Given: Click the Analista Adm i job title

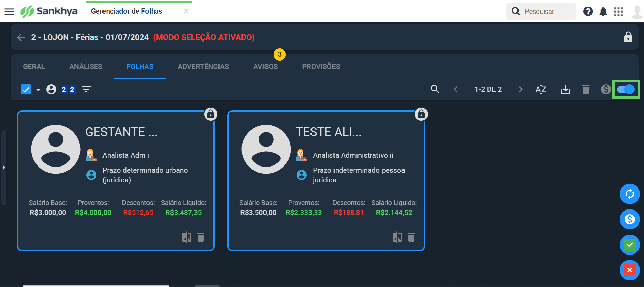Looking at the screenshot, I should (126, 155).
